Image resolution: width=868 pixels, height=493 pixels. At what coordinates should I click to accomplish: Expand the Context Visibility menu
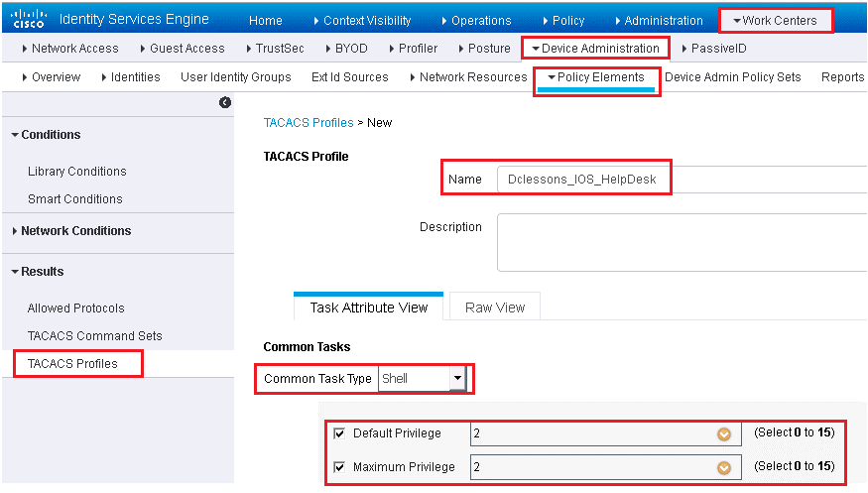click(x=363, y=21)
